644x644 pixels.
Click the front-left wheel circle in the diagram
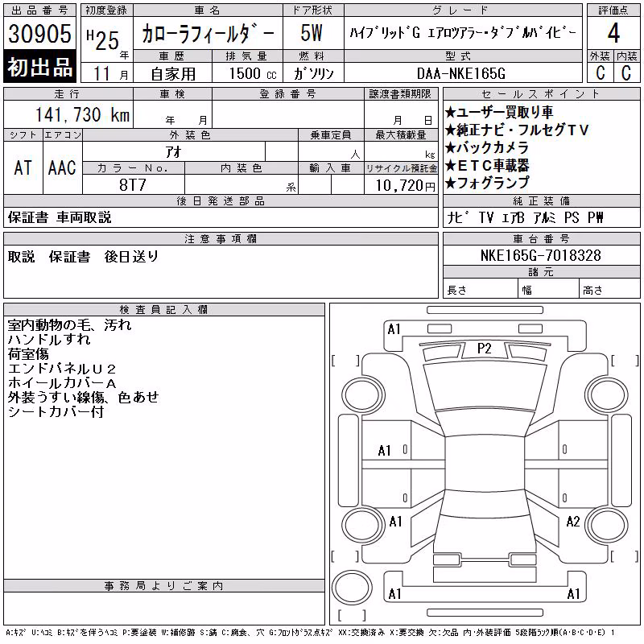363,395
